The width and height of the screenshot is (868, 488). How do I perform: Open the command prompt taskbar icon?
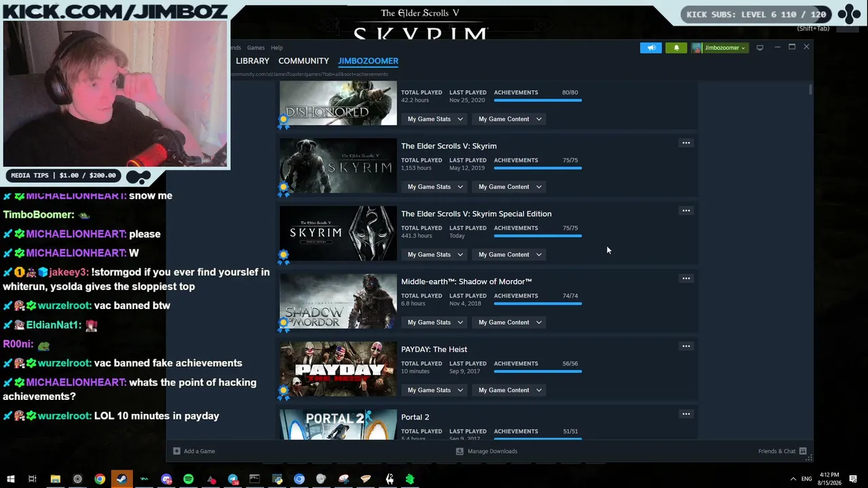click(x=254, y=479)
